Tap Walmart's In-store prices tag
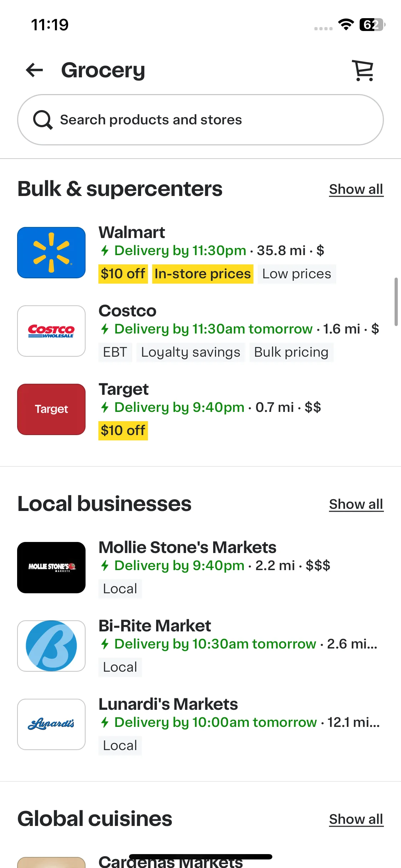This screenshot has height=868, width=401. click(202, 274)
